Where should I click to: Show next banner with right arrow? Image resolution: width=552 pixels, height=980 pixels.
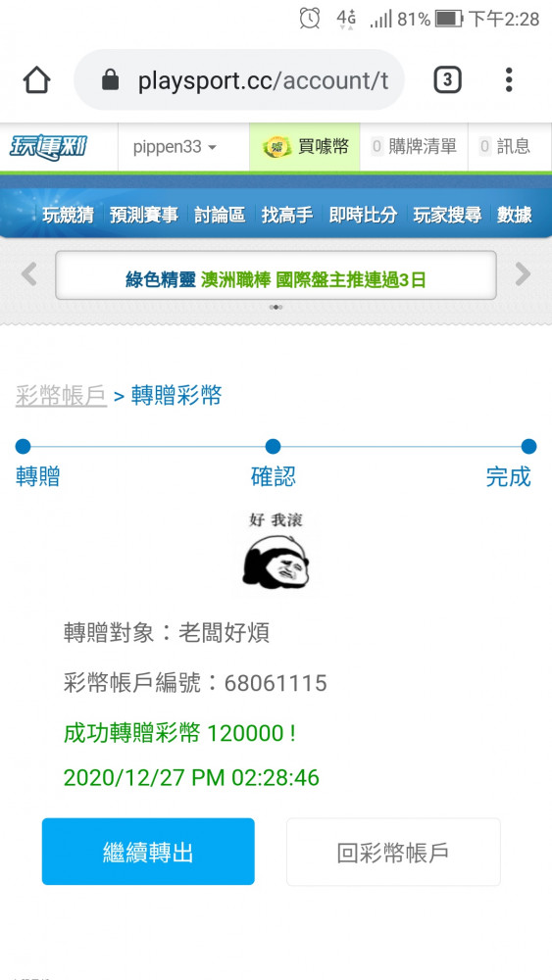pos(523,274)
